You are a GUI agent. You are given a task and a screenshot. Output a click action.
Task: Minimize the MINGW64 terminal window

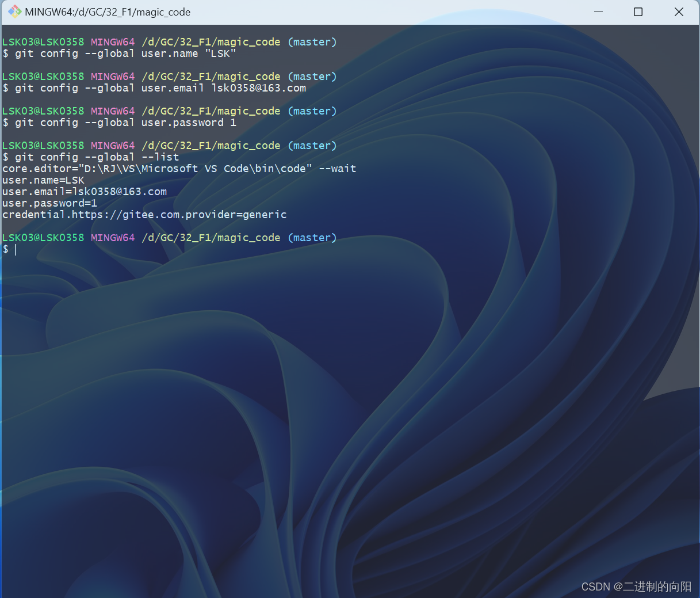point(598,12)
